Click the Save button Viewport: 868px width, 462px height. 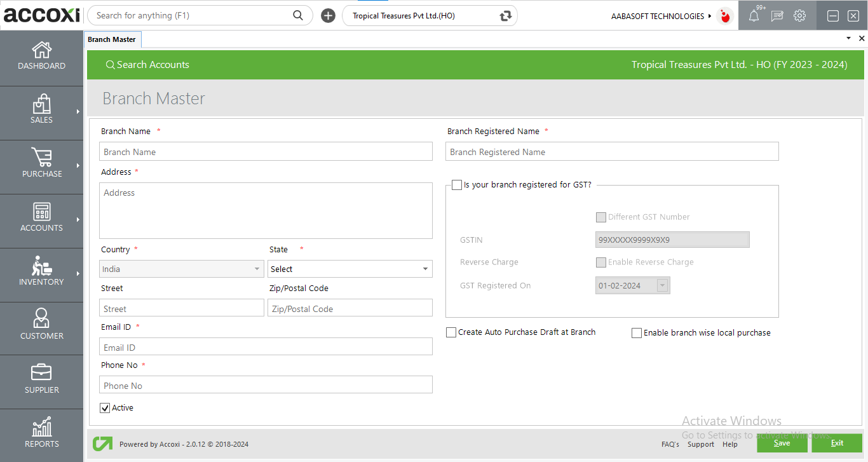coord(782,443)
